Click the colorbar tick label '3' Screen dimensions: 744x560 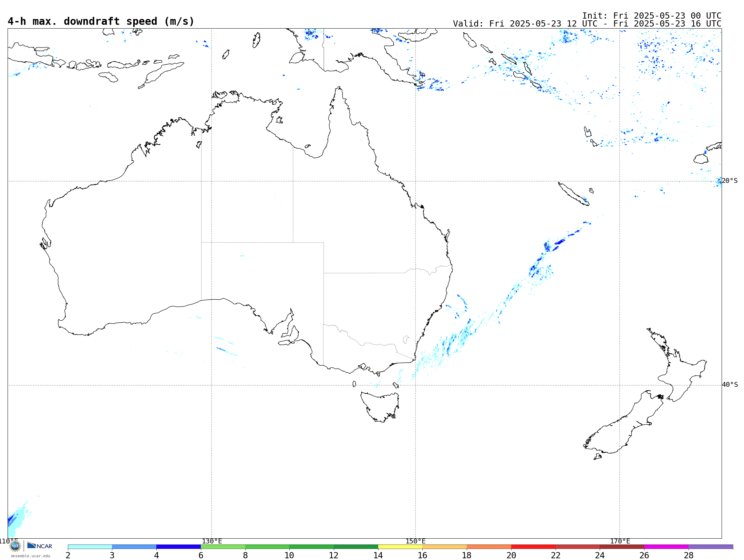point(112,556)
